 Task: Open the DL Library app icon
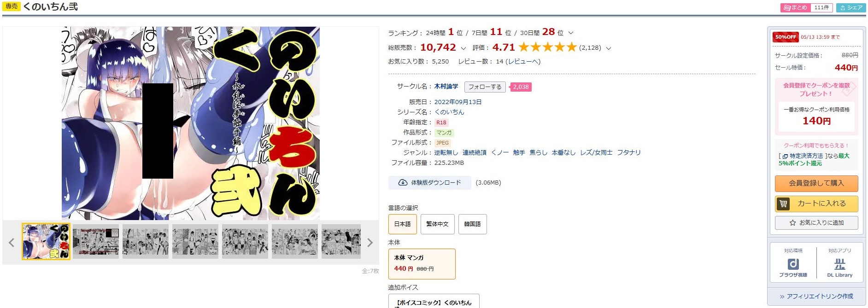tap(839, 264)
